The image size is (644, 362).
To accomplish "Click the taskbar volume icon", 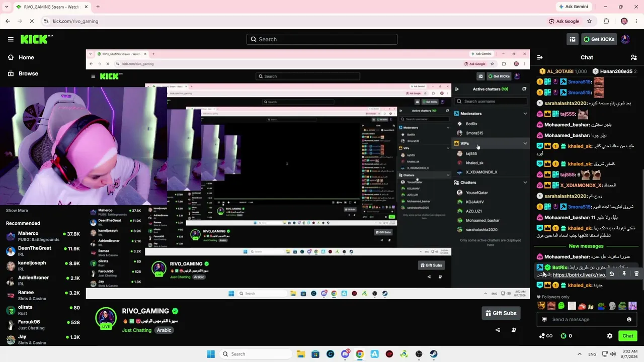I will (613, 354).
